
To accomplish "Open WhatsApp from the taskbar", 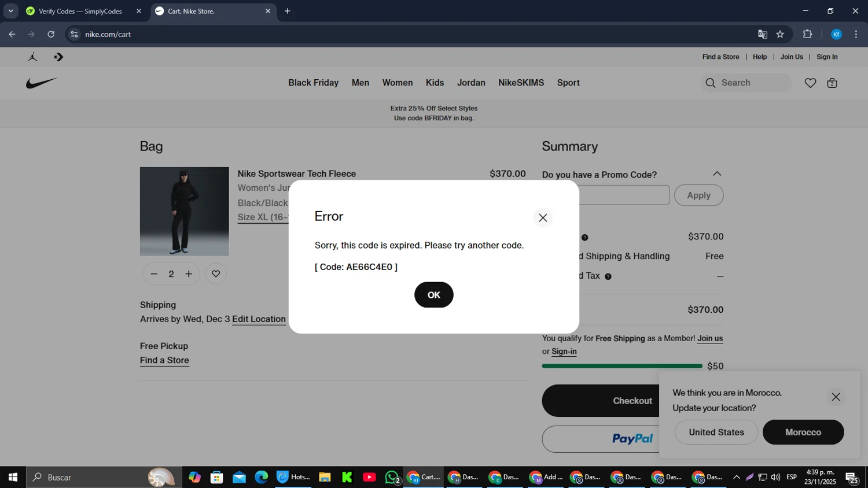I will [392, 477].
